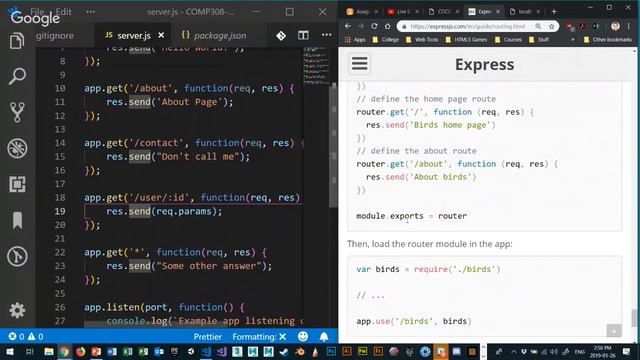Open the Courses bookmarks folder
Viewport: 640px width, 360px height.
click(508, 40)
